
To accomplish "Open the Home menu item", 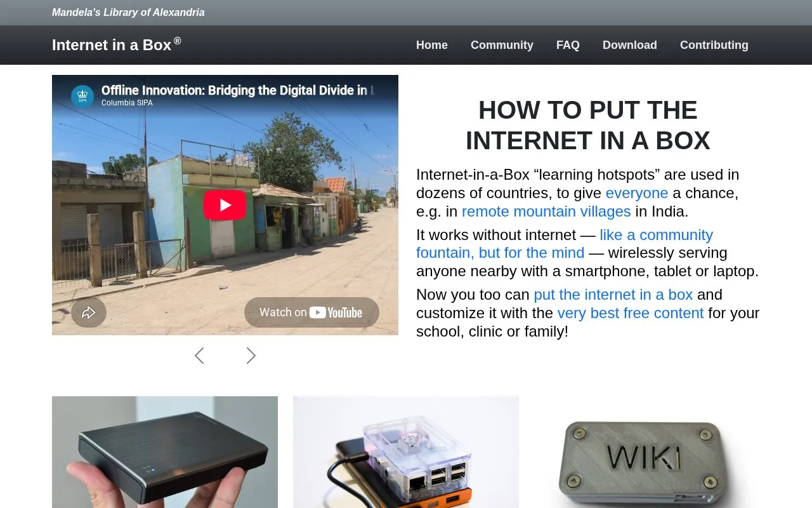I will tap(432, 45).
